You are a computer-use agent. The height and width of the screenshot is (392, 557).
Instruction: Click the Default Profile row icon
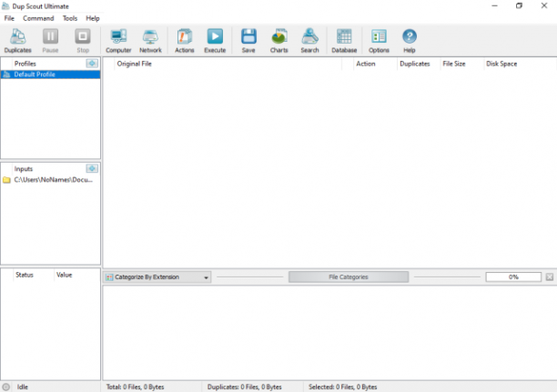pyautogui.click(x=6, y=75)
